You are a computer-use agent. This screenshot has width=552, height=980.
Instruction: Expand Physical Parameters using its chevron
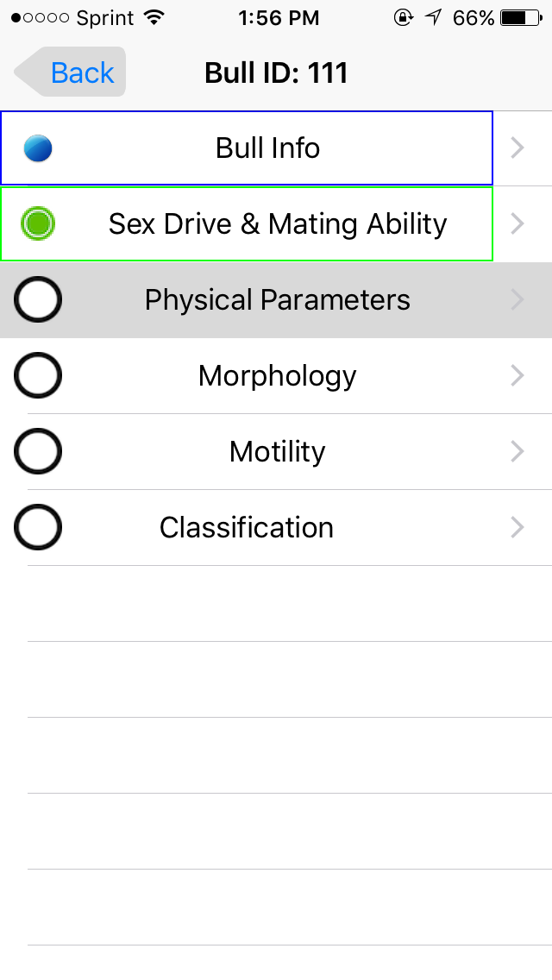(517, 300)
